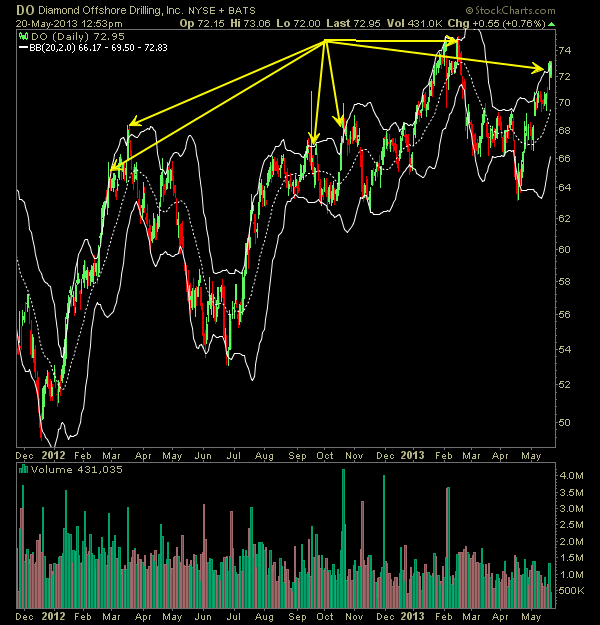Click the green up-triangle after the Chg value
The width and height of the screenshot is (600, 625).
(x=551, y=24)
